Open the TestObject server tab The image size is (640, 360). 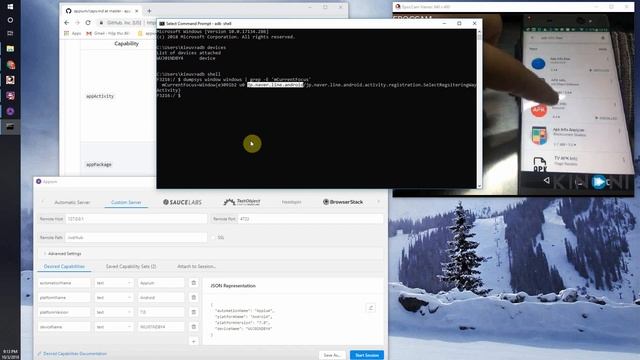click(x=242, y=202)
